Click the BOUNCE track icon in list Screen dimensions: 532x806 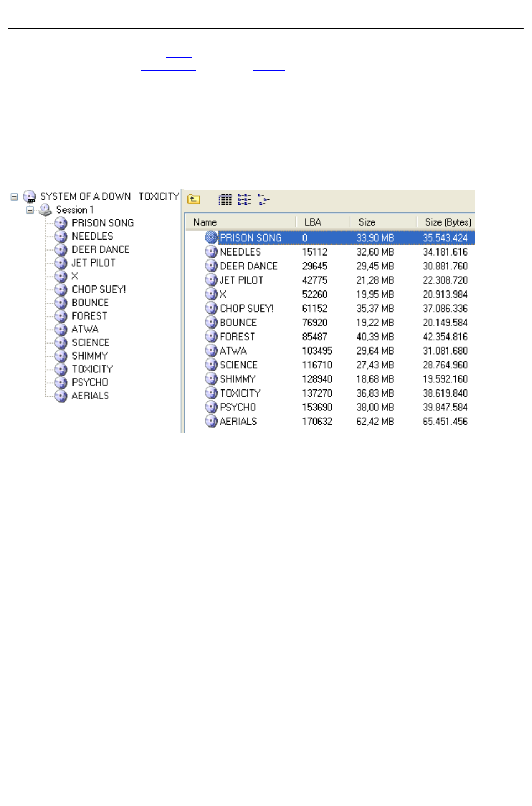(x=211, y=322)
